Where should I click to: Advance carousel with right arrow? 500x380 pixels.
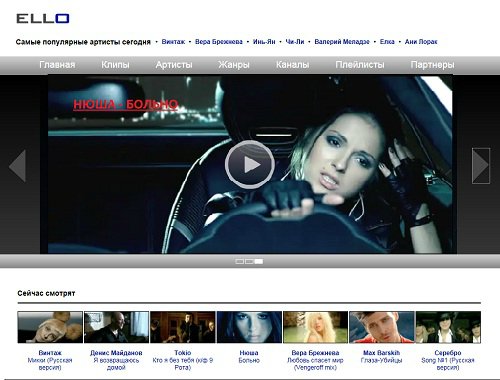click(481, 166)
